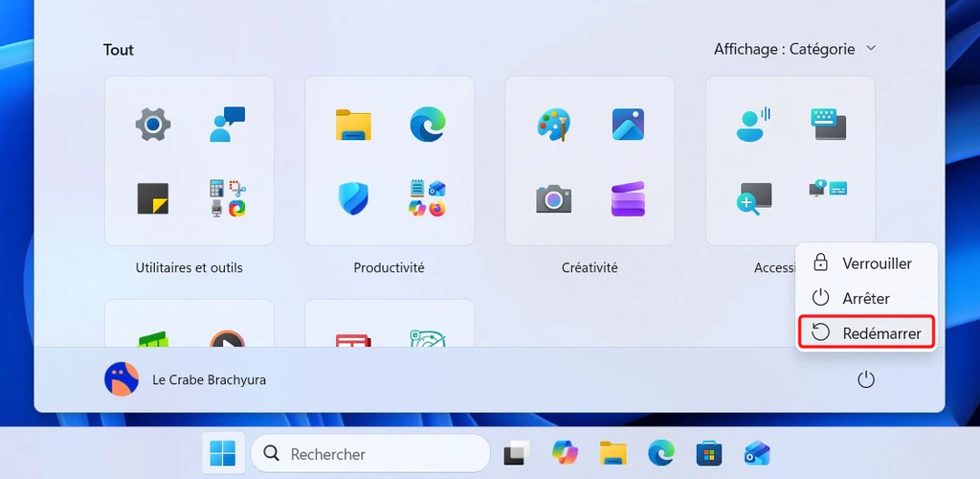Image resolution: width=980 pixels, height=479 pixels.
Task: Open the Windows Security shield app
Action: click(x=353, y=199)
